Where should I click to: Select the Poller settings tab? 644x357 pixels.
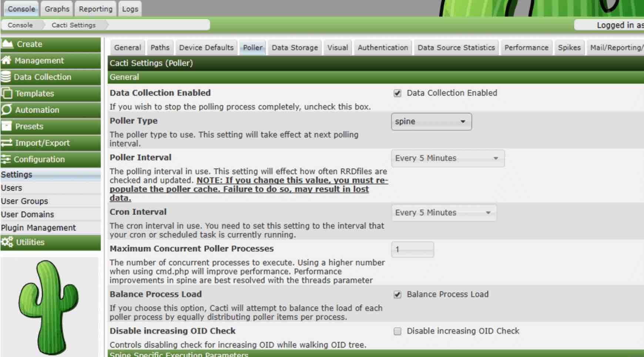253,48
